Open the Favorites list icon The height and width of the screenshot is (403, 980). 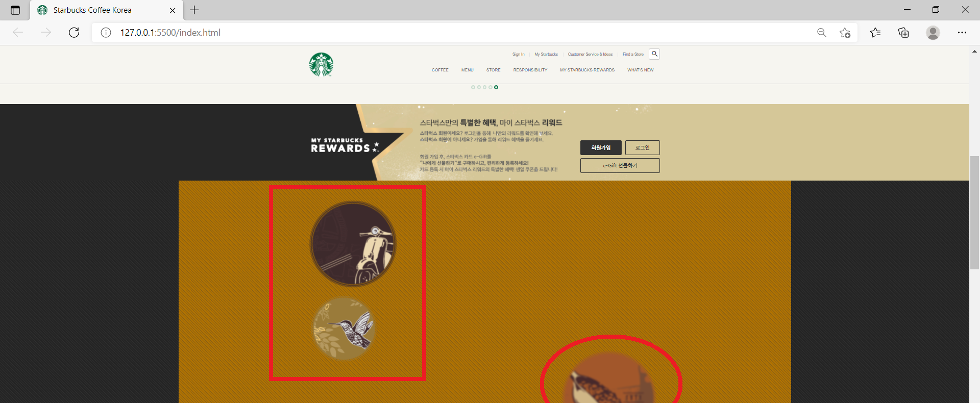click(875, 33)
